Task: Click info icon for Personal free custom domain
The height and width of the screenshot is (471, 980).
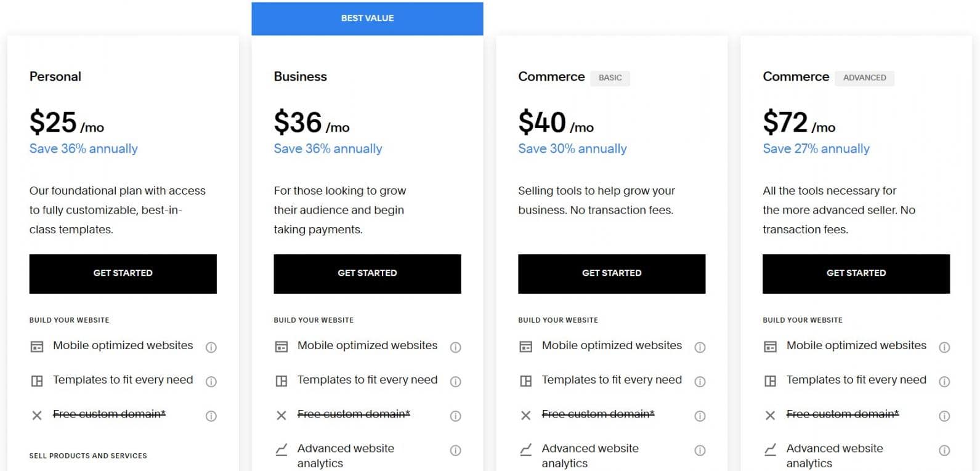Action: [x=211, y=416]
